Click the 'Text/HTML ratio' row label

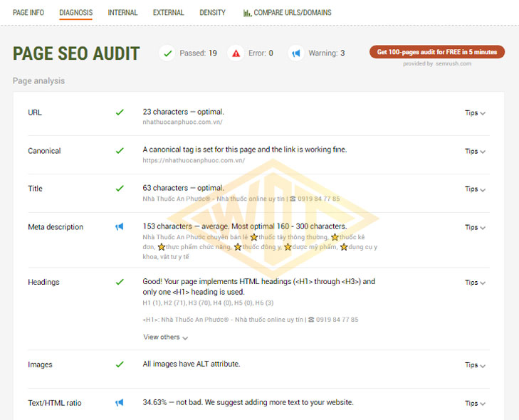55,403
